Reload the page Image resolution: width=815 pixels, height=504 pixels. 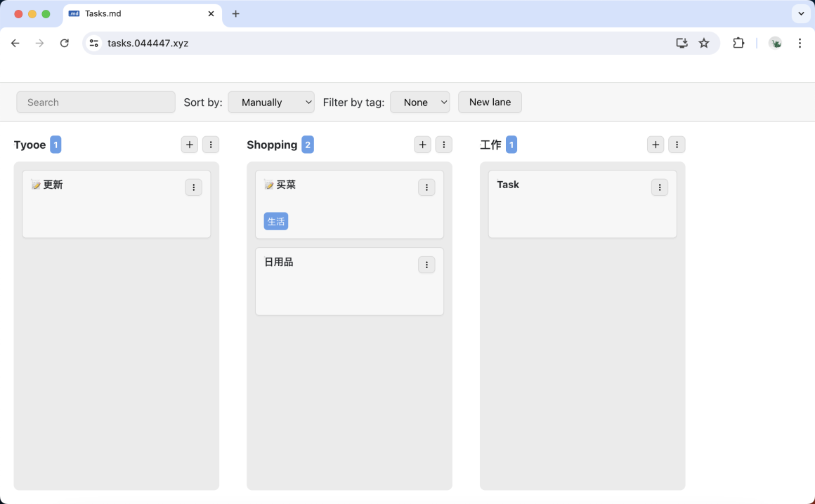pos(65,44)
